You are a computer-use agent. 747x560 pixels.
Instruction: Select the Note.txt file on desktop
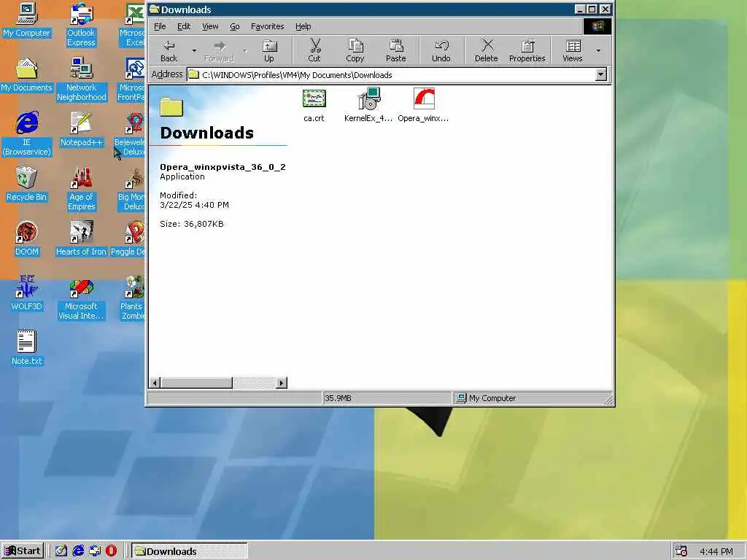[x=27, y=349]
